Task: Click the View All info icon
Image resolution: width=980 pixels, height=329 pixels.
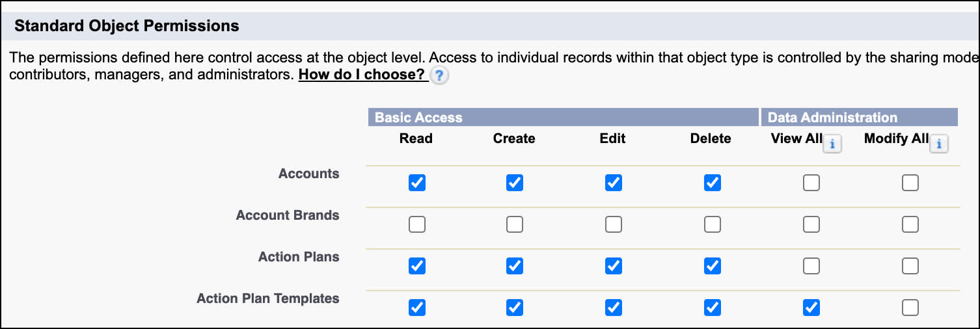Action: (x=832, y=144)
